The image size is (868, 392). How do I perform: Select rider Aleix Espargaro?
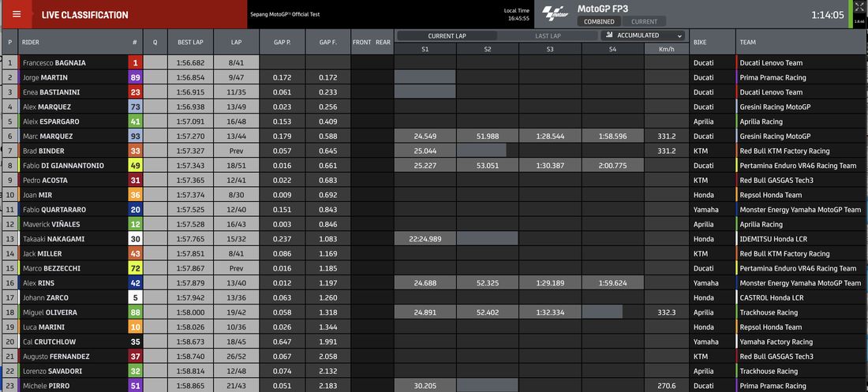click(51, 121)
